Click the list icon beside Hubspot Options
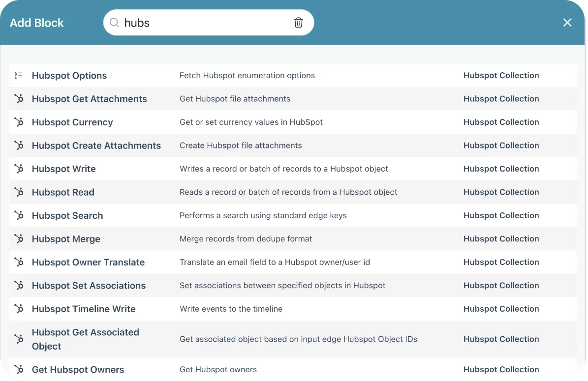588x381 pixels. point(19,75)
